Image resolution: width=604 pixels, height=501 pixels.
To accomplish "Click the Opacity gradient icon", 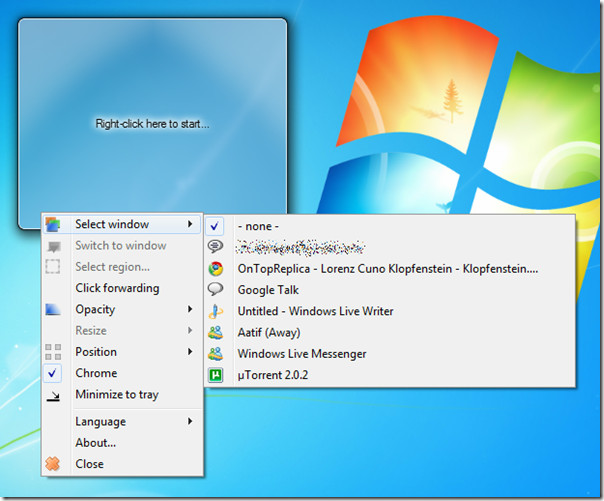I will [x=53, y=310].
